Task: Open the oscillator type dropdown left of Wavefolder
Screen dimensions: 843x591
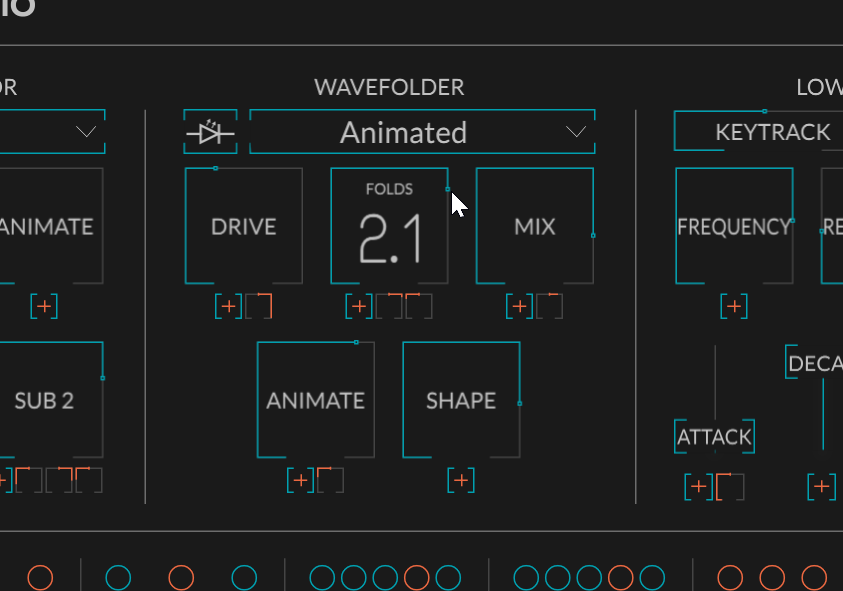Action: [52, 132]
